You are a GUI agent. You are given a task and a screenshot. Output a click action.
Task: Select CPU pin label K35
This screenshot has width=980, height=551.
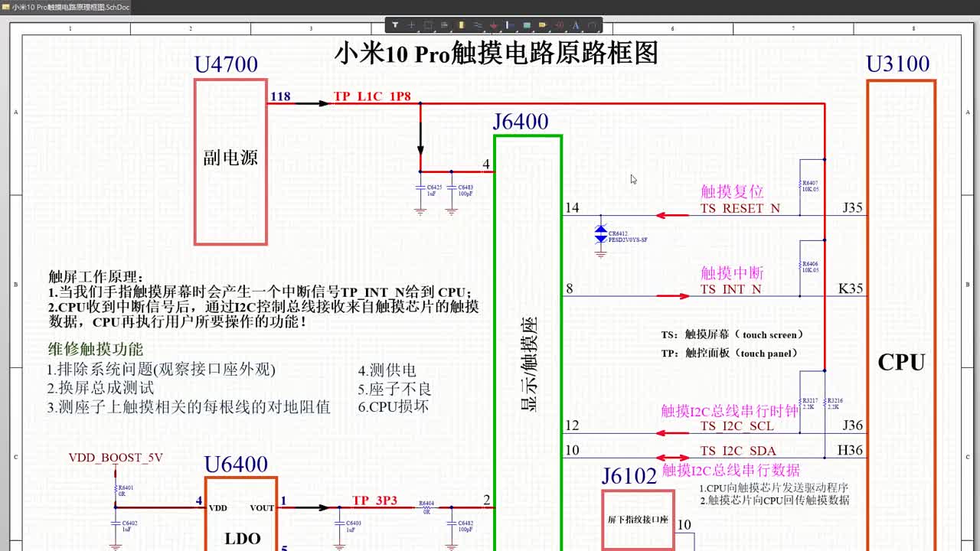pyautogui.click(x=851, y=289)
